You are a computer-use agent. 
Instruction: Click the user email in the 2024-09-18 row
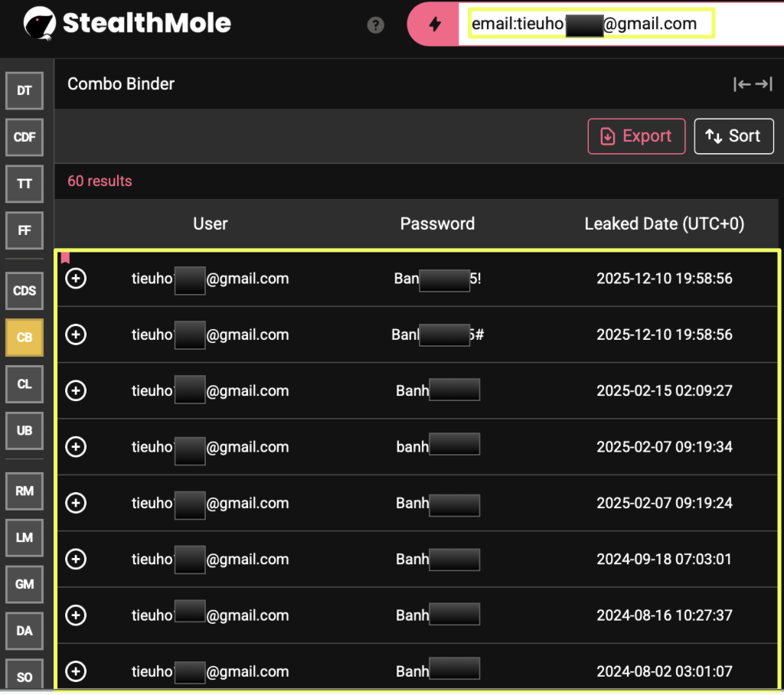210,559
